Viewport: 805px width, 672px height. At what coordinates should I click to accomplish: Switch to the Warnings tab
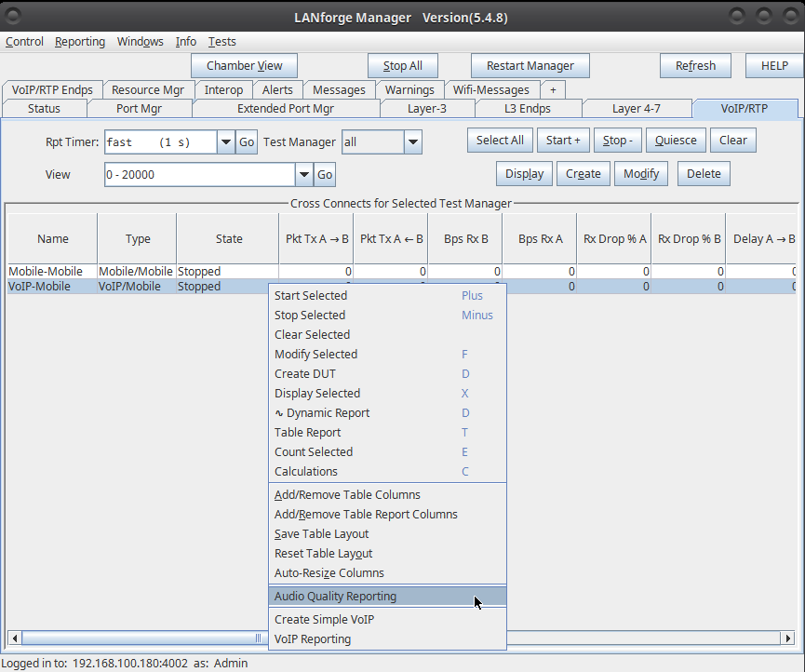click(409, 90)
